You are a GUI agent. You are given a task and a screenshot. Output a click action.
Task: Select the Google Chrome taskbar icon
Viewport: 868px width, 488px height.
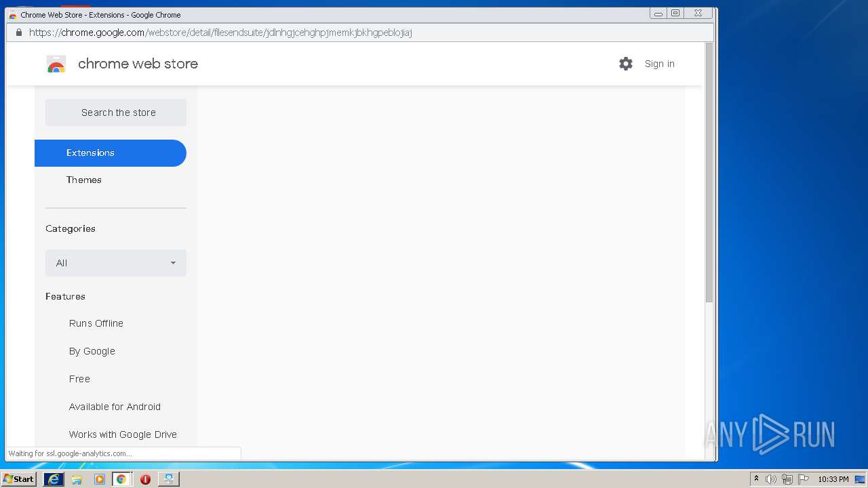coord(121,479)
